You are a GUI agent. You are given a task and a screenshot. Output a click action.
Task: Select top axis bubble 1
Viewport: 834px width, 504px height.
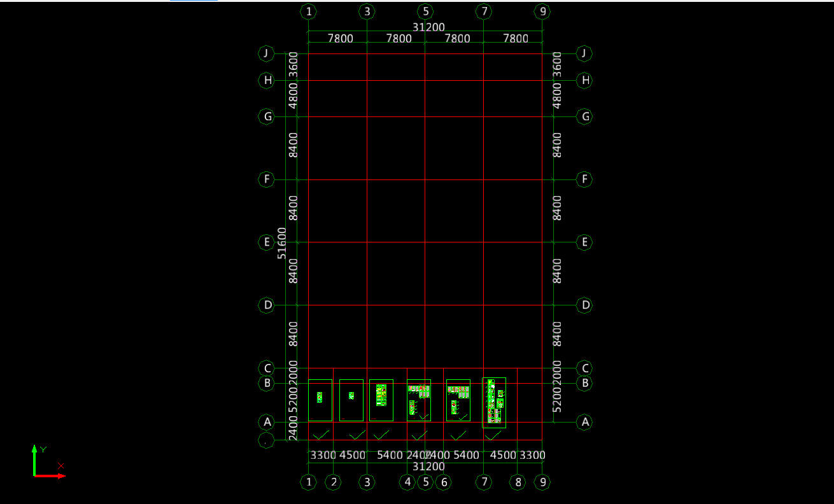[309, 11]
